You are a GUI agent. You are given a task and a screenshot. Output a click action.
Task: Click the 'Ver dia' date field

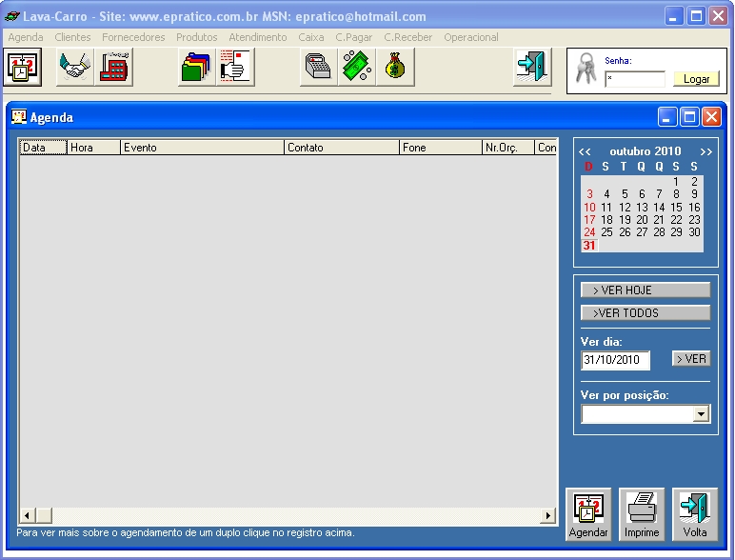(616, 360)
